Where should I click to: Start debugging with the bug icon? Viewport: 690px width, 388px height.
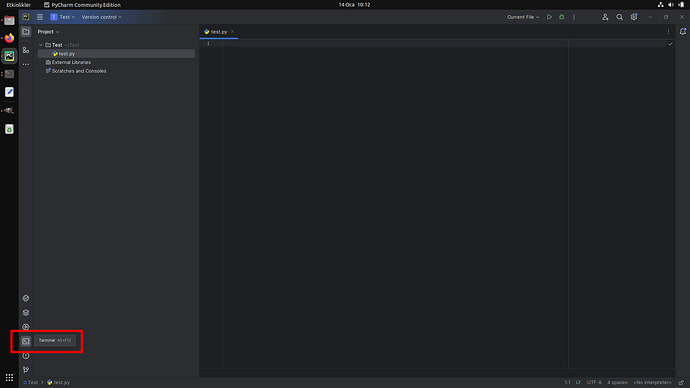point(562,17)
